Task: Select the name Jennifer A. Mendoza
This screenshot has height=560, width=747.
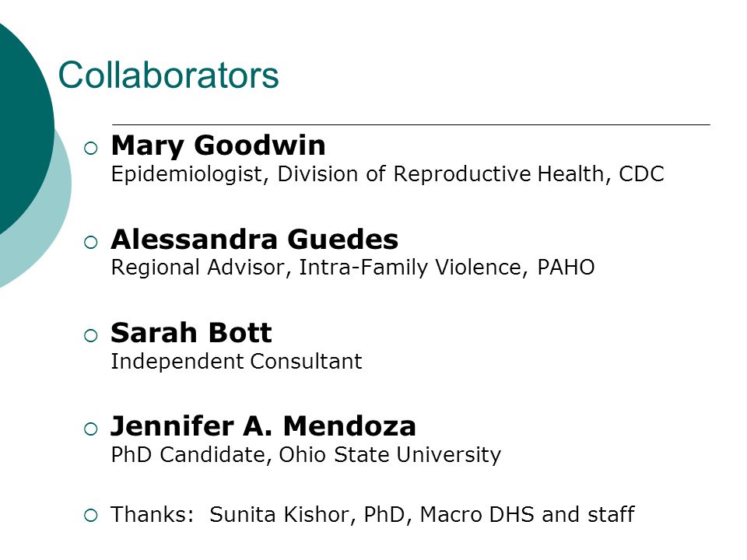Action: pyautogui.click(x=263, y=426)
